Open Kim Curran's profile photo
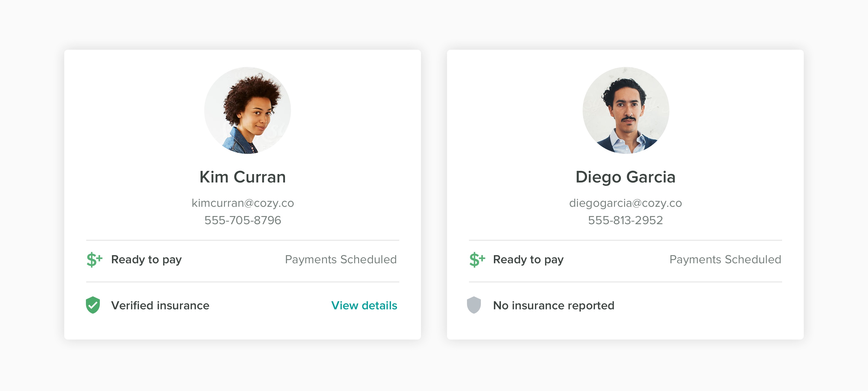This screenshot has height=391, width=868. point(247,110)
